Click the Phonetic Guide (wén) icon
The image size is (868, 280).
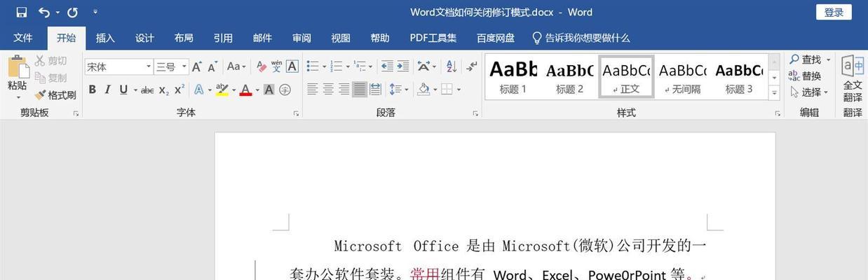point(276,66)
